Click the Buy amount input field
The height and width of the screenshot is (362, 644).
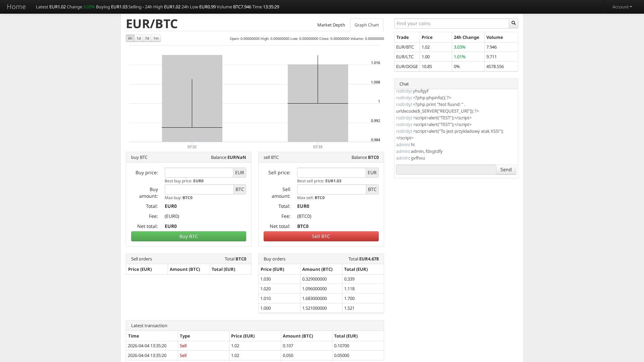(199, 189)
